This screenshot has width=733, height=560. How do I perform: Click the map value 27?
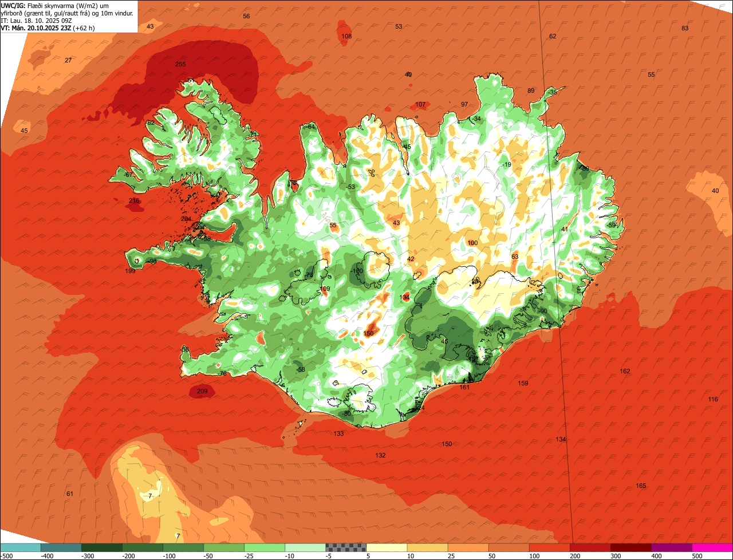tap(68, 60)
